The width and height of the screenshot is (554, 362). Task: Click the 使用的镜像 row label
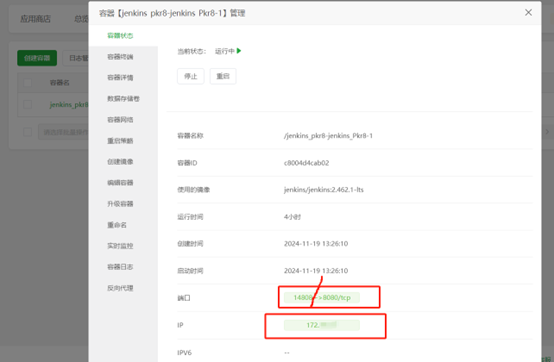194,190
